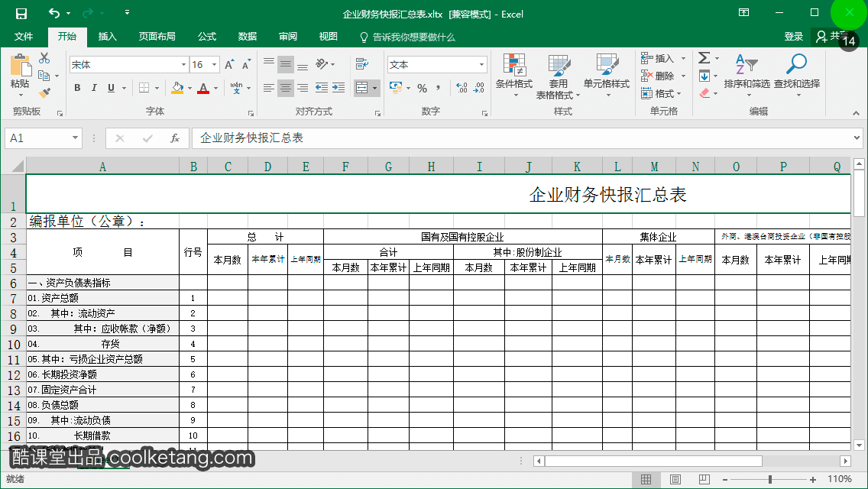Switch to the 页面布局 tab
Screen dimensions: 868x489
point(157,37)
